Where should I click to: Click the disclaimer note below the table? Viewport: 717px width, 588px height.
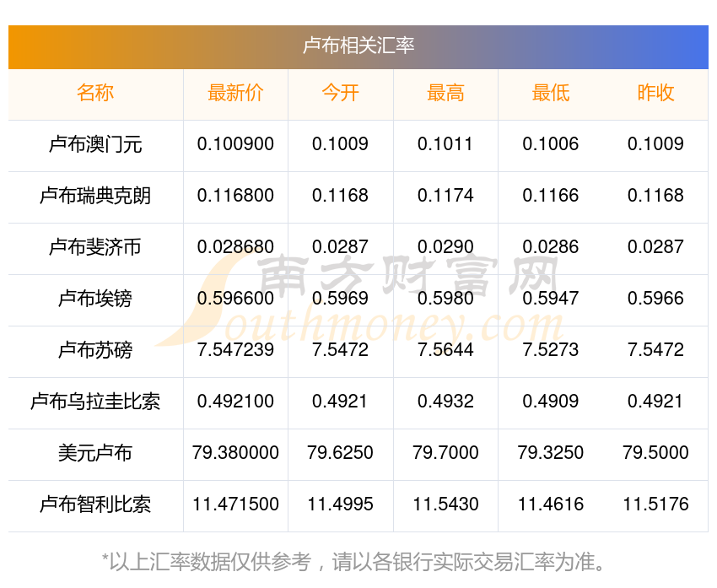coord(358,560)
